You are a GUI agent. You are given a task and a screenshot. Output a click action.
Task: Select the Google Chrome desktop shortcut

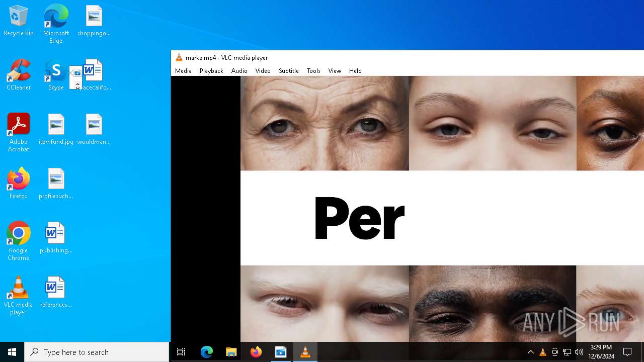point(19,241)
